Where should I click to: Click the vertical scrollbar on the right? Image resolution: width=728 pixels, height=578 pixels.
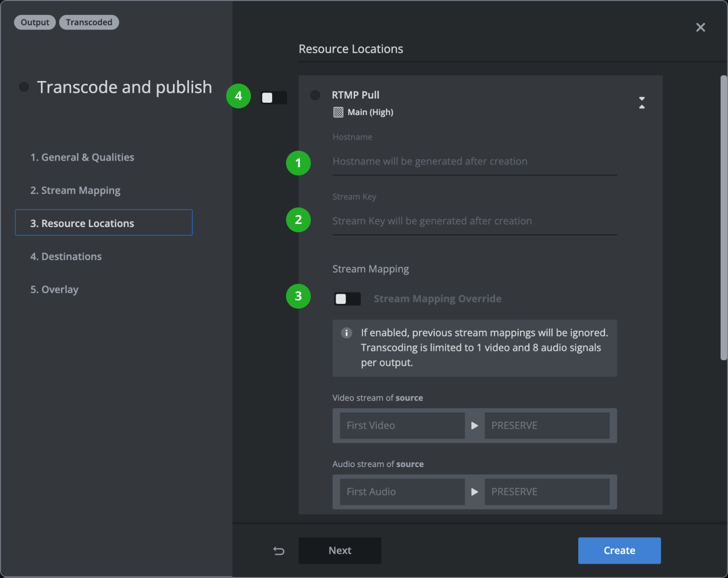[x=723, y=217]
